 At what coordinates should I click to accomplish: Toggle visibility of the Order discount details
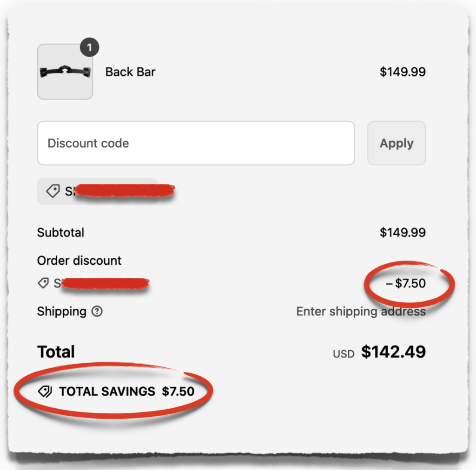point(79,261)
